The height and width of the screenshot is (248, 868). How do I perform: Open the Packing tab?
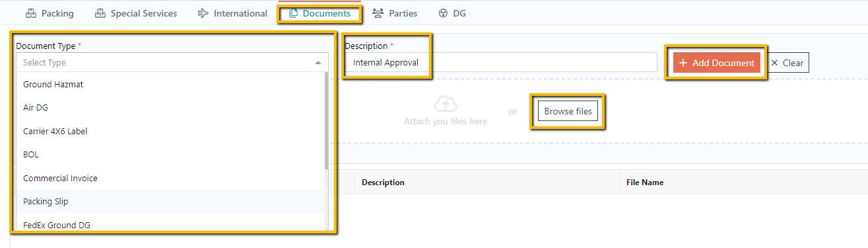click(x=50, y=13)
